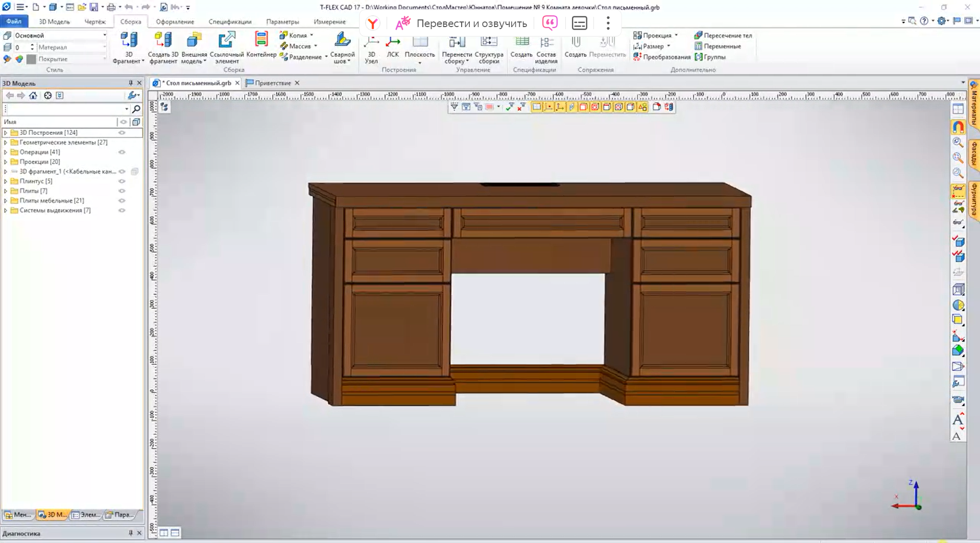Image resolution: width=980 pixels, height=543 pixels.
Task: Switch to the Приветствие document tab
Action: click(273, 83)
